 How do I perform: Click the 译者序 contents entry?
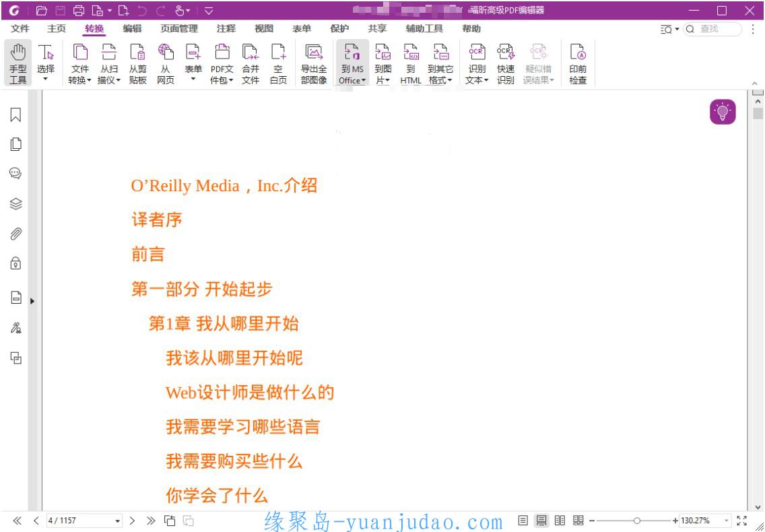coord(157,220)
